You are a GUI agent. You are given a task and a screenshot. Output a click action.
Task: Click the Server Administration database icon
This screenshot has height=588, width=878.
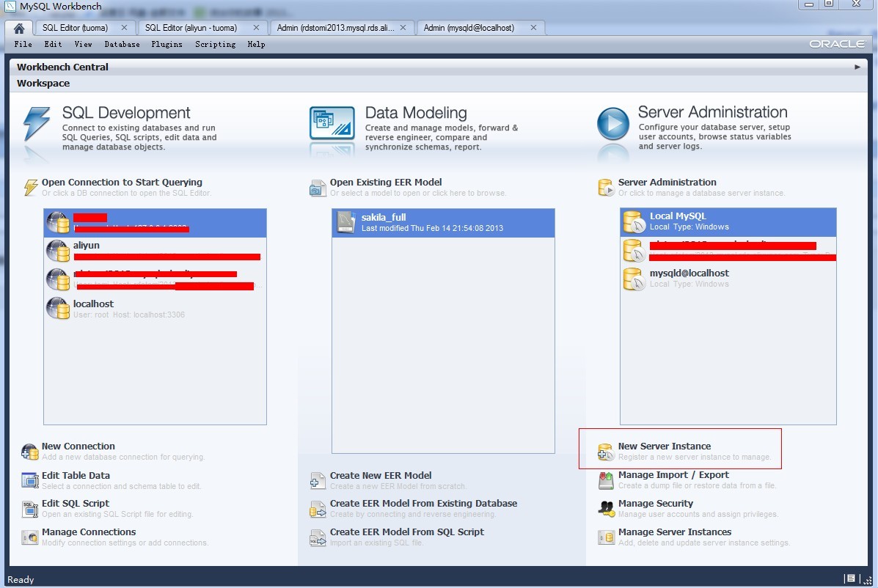606,188
